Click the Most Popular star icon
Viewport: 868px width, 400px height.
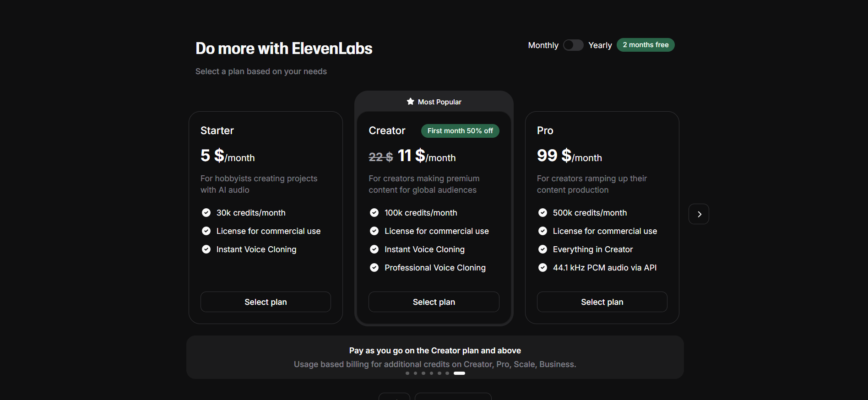pos(410,102)
